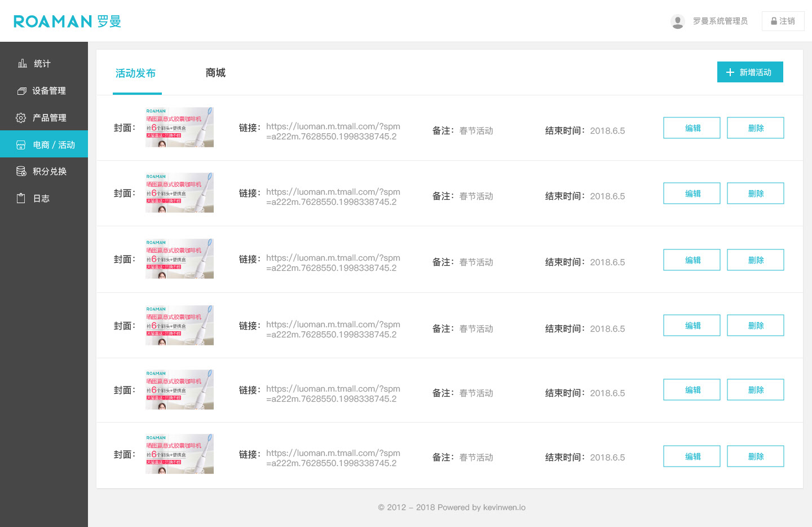Switch to the 商城 tab
The width and height of the screenshot is (812, 527).
(215, 73)
